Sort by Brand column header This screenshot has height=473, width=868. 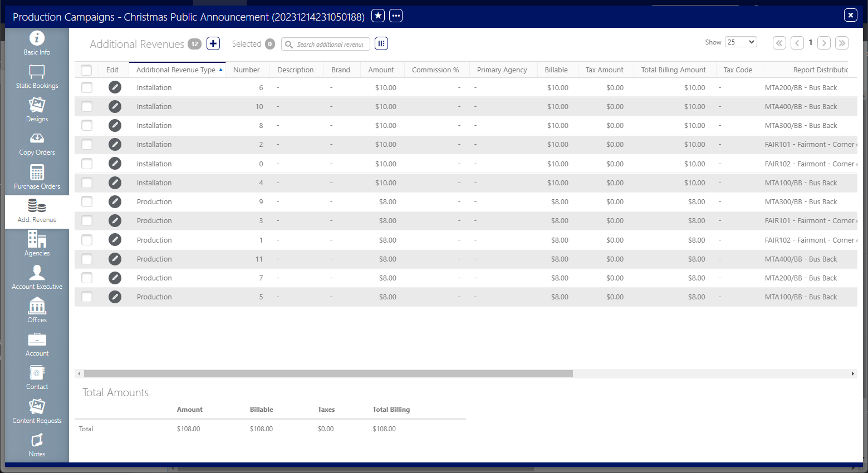click(341, 70)
